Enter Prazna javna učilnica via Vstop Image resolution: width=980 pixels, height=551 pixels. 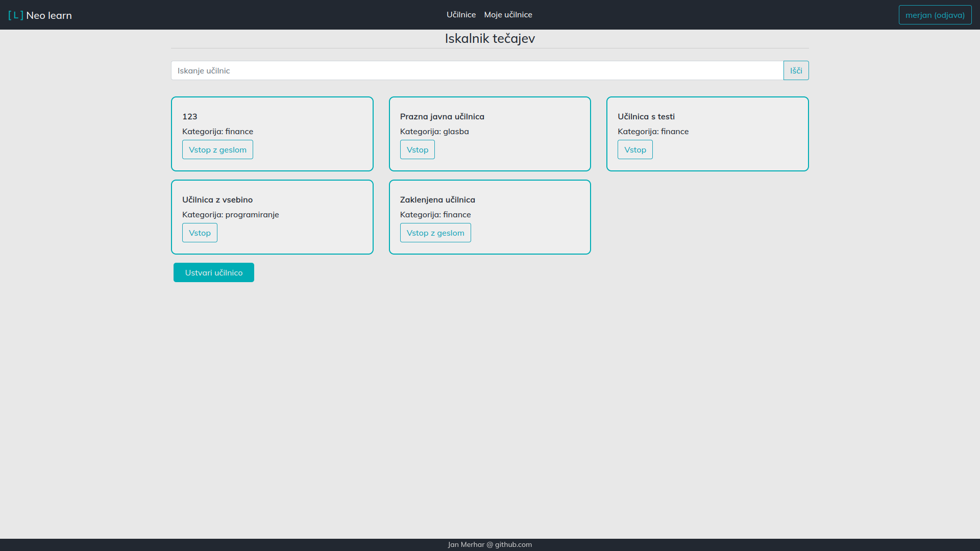[417, 149]
